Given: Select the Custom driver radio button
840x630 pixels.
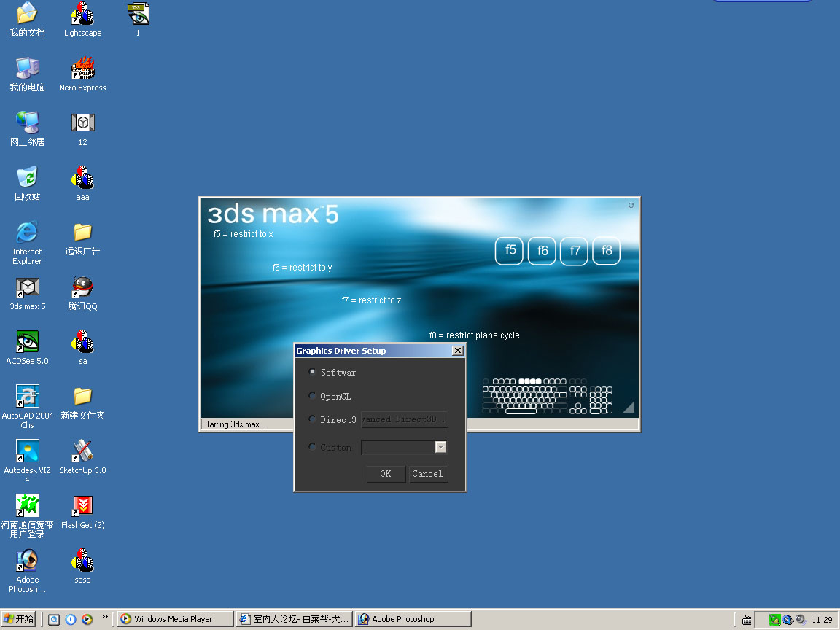Looking at the screenshot, I should tap(313, 447).
